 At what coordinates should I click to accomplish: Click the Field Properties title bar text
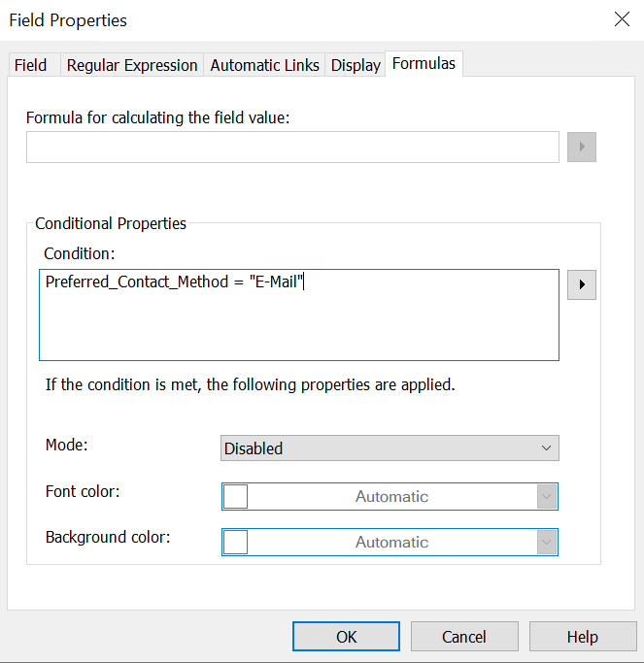[68, 19]
